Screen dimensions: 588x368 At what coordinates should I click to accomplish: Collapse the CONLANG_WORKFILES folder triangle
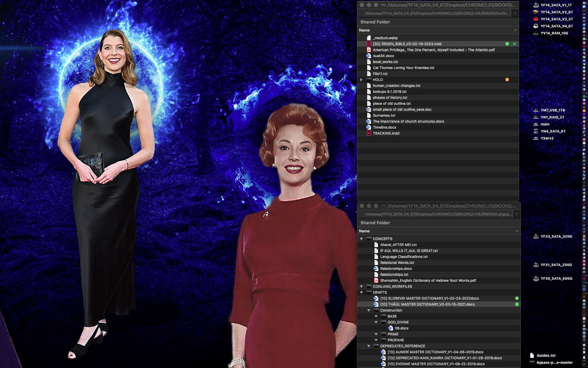coord(361,286)
